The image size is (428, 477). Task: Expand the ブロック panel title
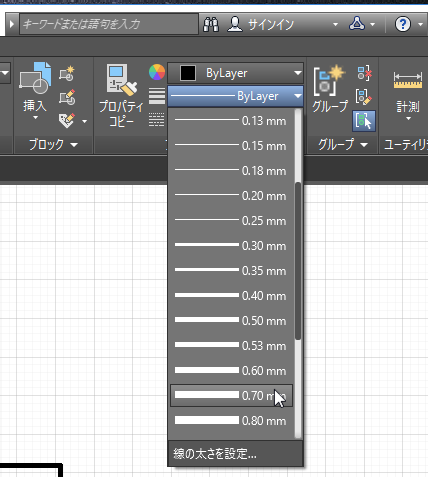tap(53, 145)
